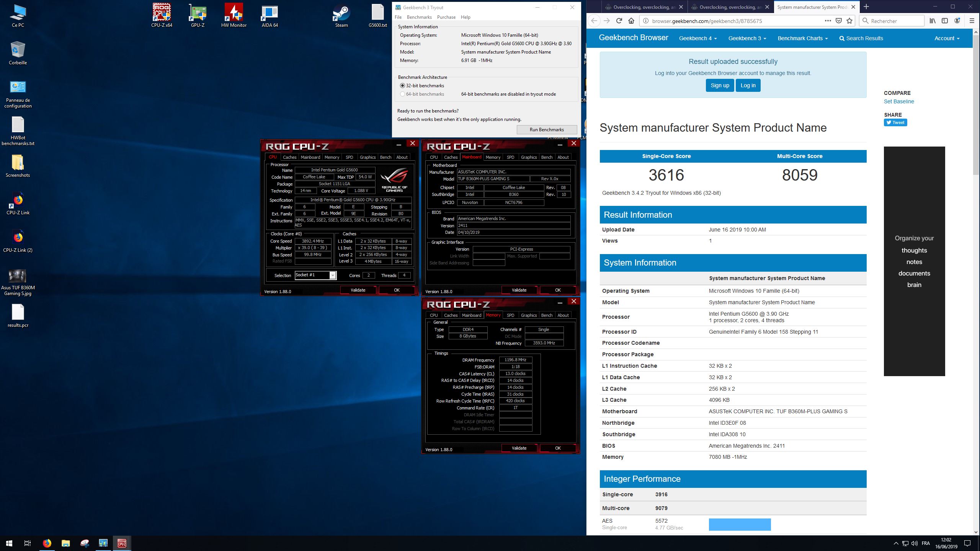Open the Geekbench Purchase menu
Image resolution: width=980 pixels, height=551 pixels.
pyautogui.click(x=446, y=17)
